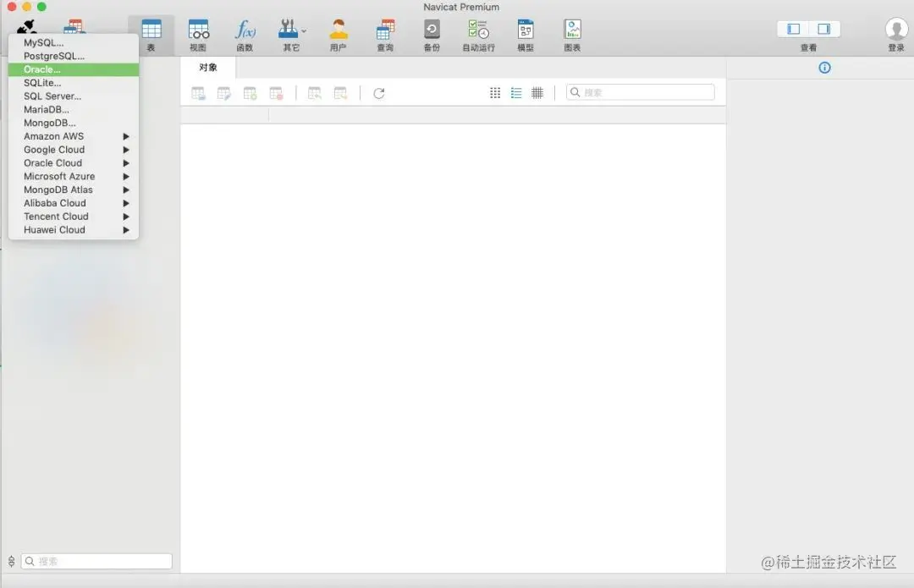Open the Query (查询) toolbar icon
Screen dimensions: 914x588
(385, 35)
